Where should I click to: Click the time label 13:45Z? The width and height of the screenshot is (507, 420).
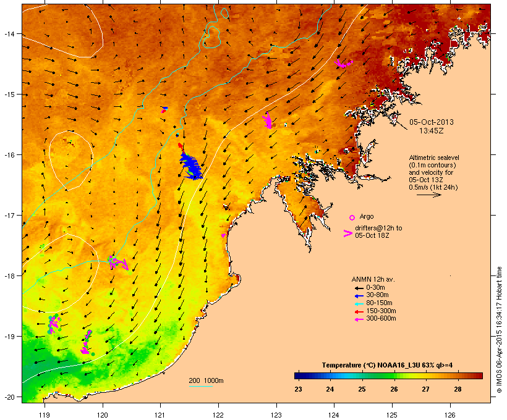coord(432,131)
